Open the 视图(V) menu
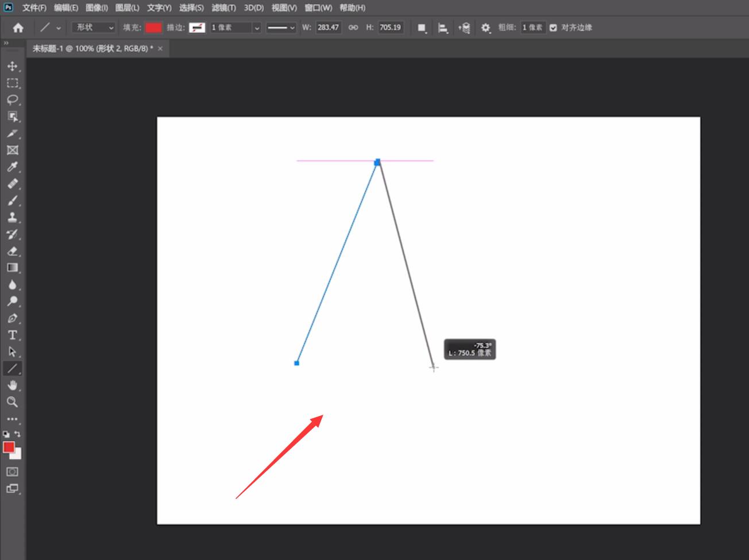The image size is (749, 560). [x=284, y=7]
